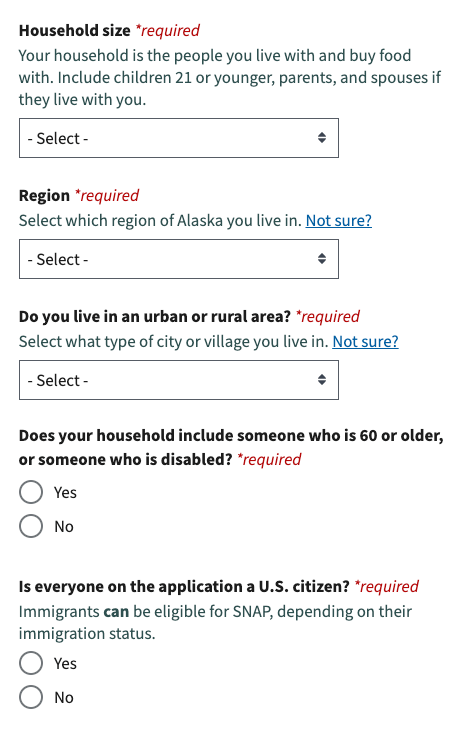
Task: Click the 'Do you live in an urban or rural area?' label
Action: tap(154, 316)
